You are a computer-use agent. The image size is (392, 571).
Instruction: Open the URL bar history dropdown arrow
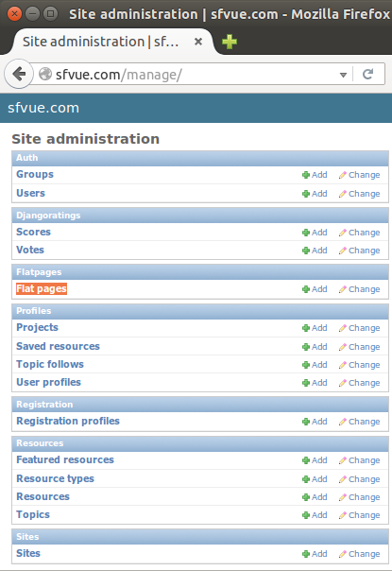tap(343, 75)
